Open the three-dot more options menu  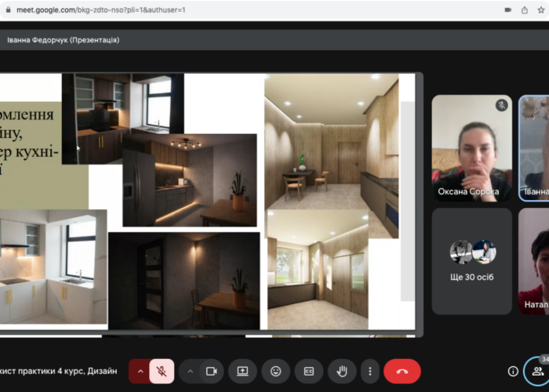[x=369, y=371]
